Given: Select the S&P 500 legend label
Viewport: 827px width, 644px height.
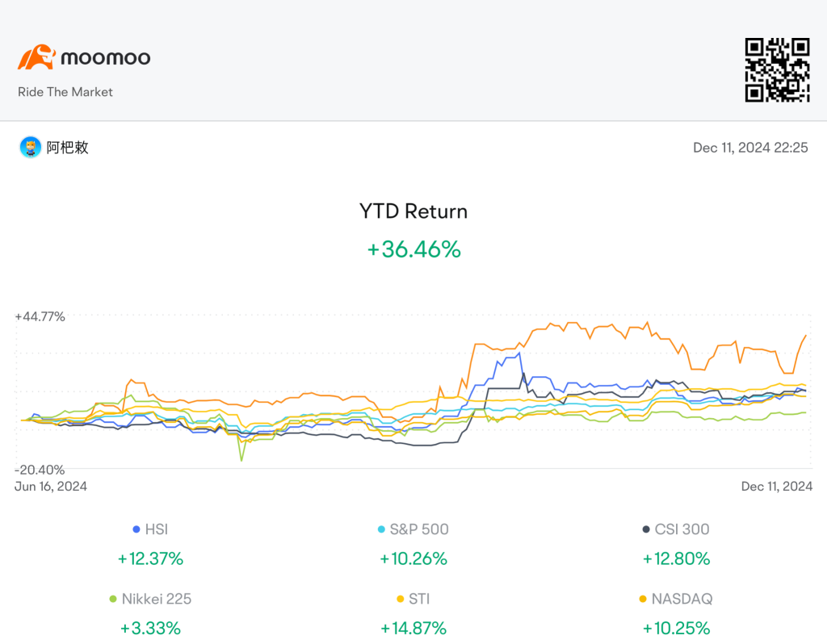Looking at the screenshot, I should 419,529.
